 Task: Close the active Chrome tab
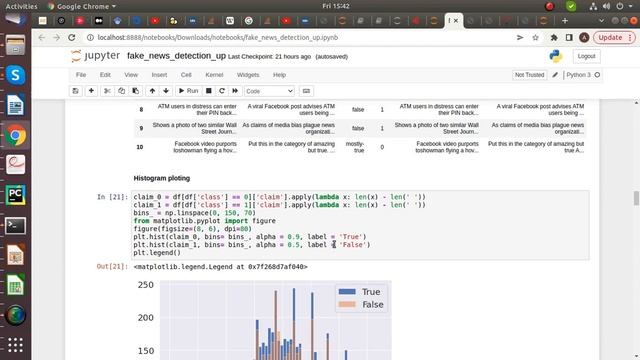456,20
